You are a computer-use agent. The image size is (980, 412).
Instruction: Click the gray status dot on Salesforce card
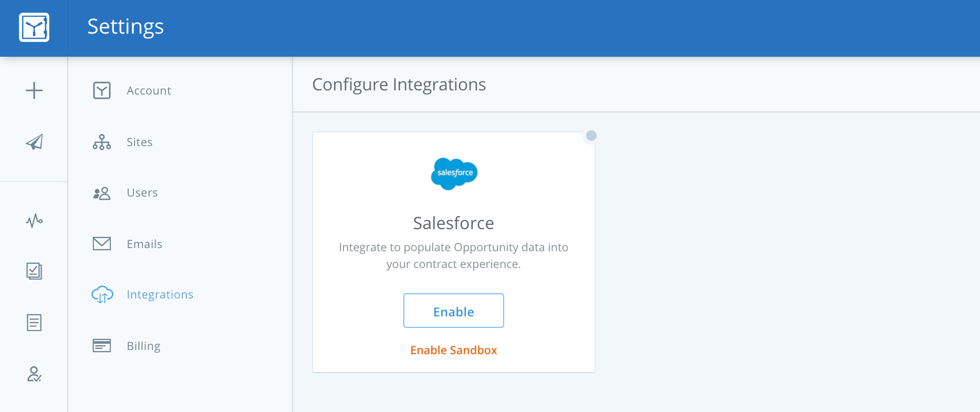(591, 136)
